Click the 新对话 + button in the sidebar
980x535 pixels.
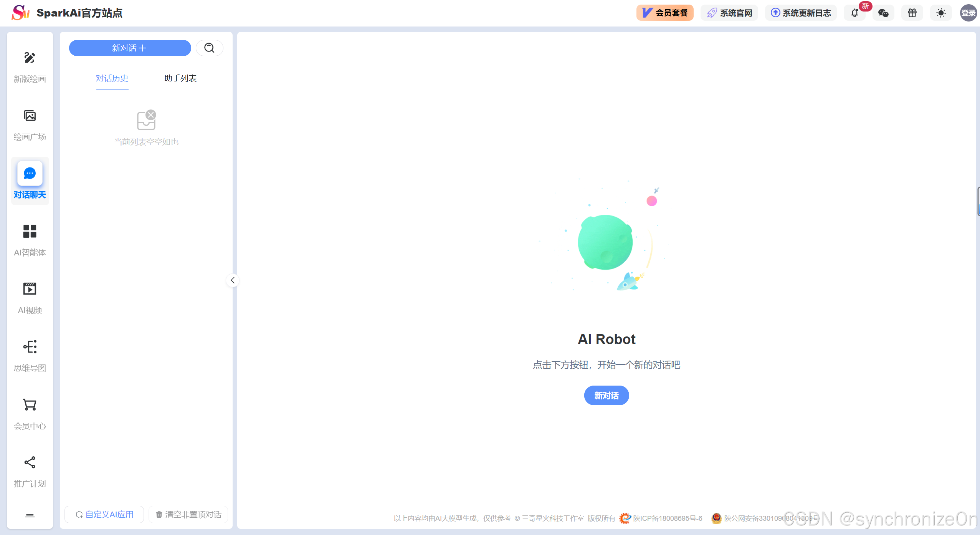130,48
